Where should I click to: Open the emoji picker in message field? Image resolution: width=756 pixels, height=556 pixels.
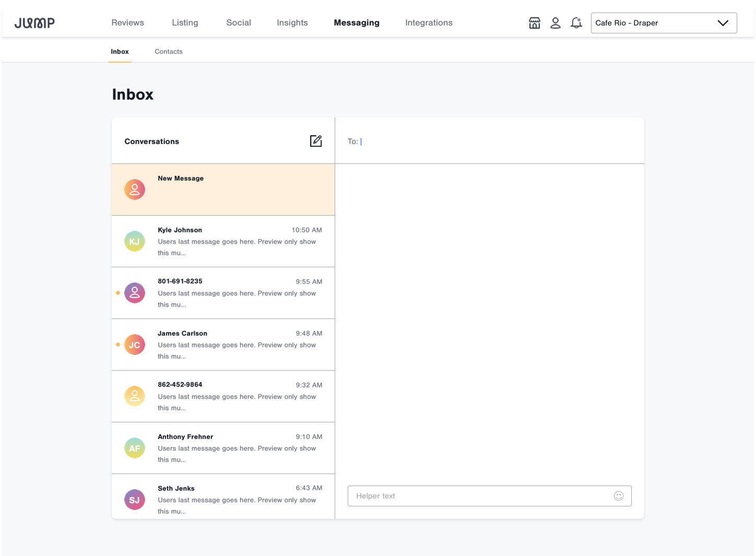[619, 496]
